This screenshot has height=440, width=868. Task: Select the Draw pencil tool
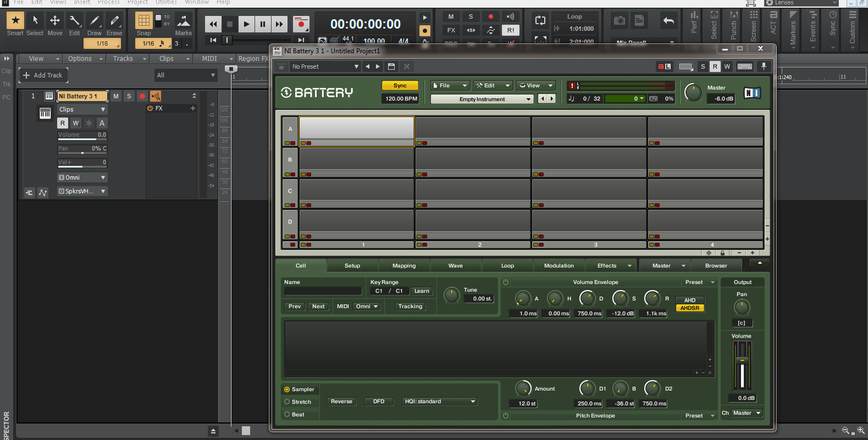tap(95, 21)
